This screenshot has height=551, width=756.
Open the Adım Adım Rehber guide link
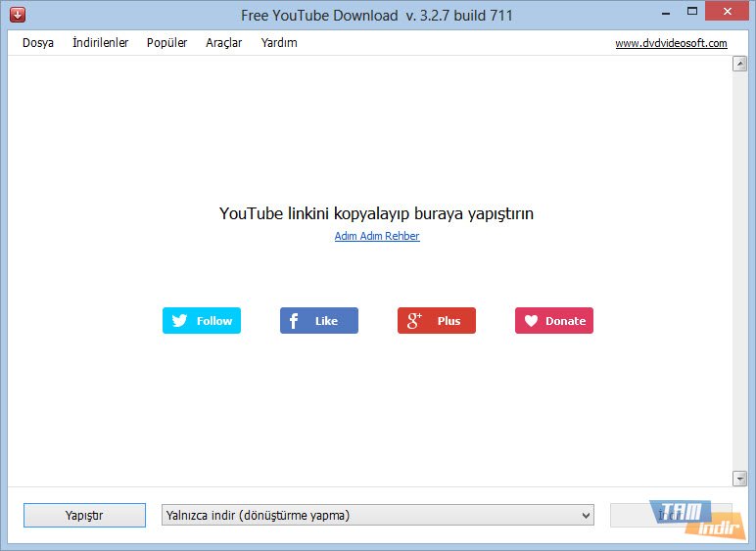[377, 236]
